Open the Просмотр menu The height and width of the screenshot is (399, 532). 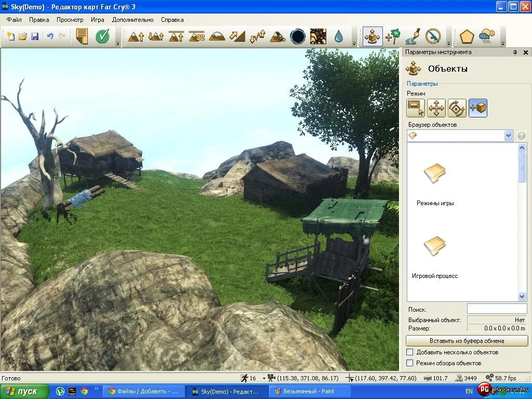tap(70, 20)
